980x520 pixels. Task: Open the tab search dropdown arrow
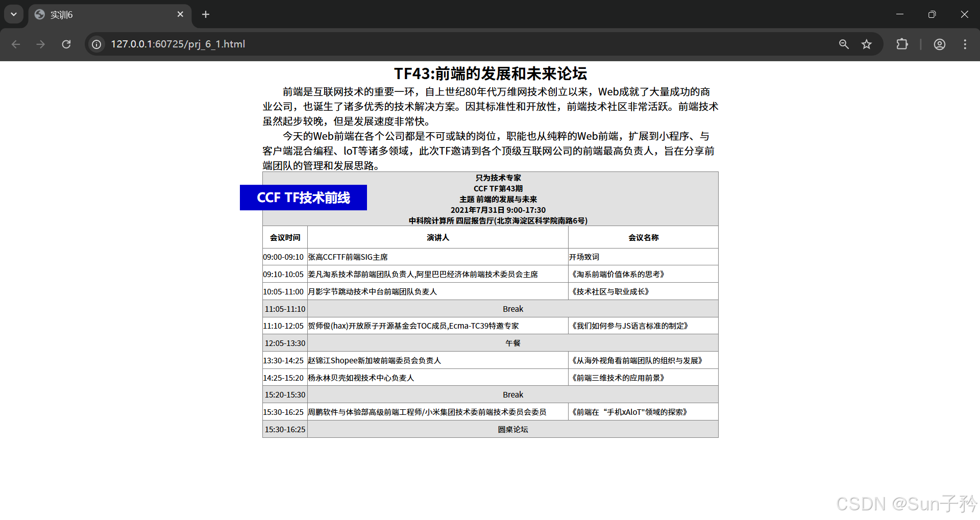(x=14, y=14)
